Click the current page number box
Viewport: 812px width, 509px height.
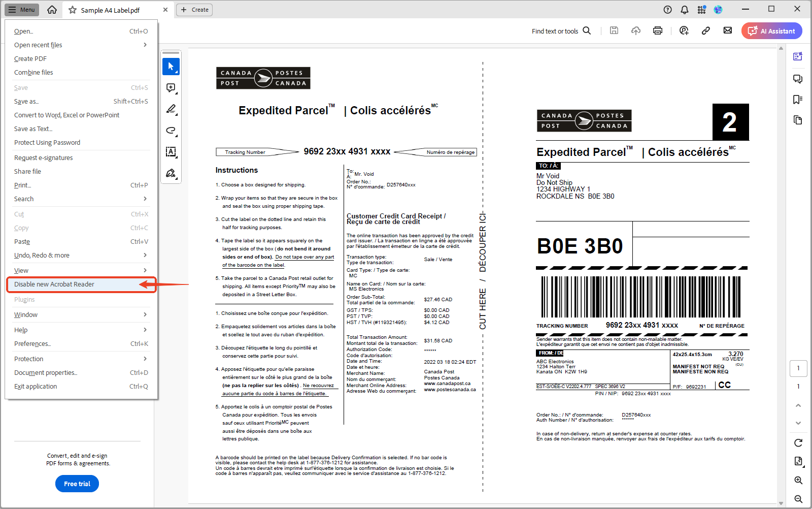[x=798, y=368]
